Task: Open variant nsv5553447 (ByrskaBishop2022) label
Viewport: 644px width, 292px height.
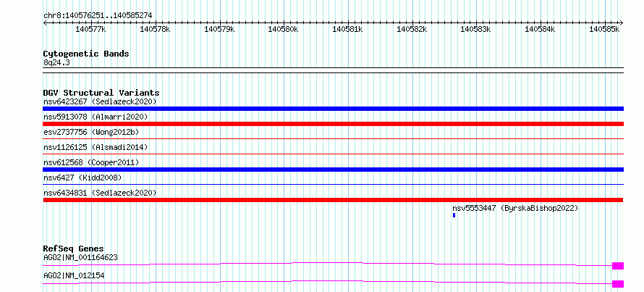Action: 515,208
